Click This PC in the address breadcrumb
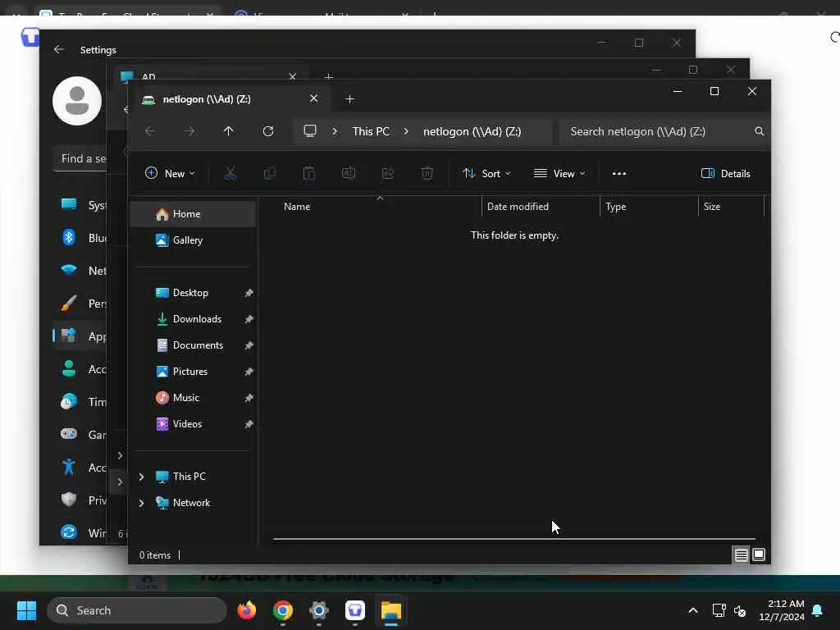This screenshot has width=840, height=630. pos(371,131)
